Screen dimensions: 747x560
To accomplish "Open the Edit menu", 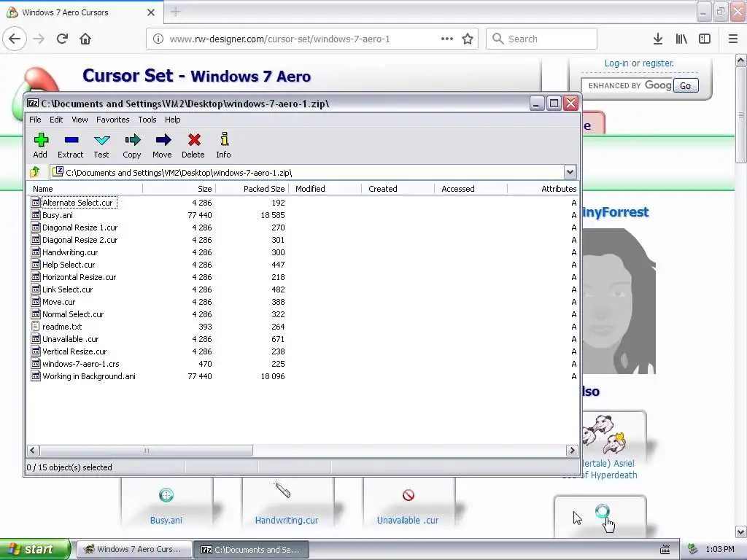I will coord(56,120).
